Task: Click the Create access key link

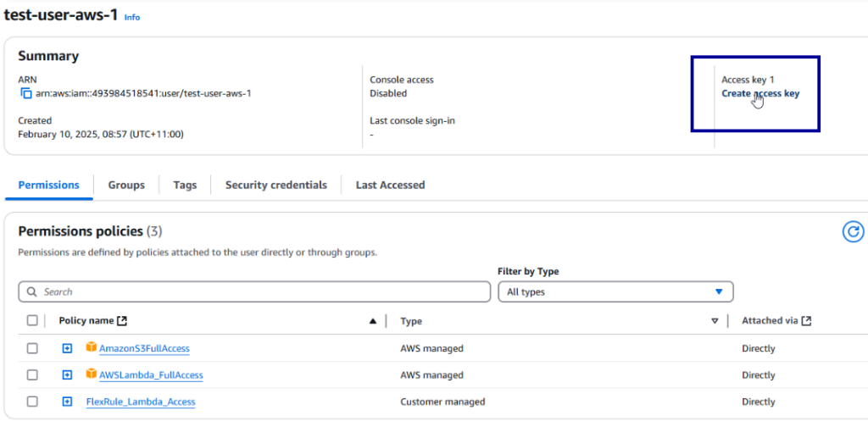Action: click(x=760, y=93)
